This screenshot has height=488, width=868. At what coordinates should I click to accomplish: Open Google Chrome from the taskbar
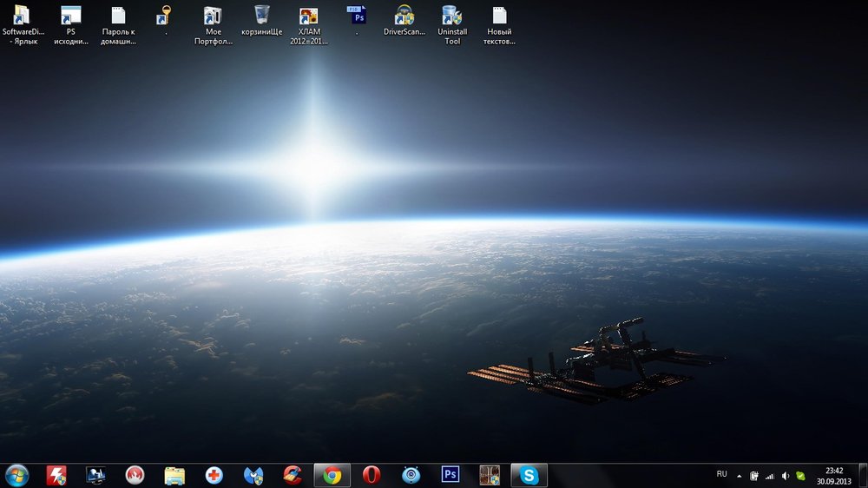(332, 475)
